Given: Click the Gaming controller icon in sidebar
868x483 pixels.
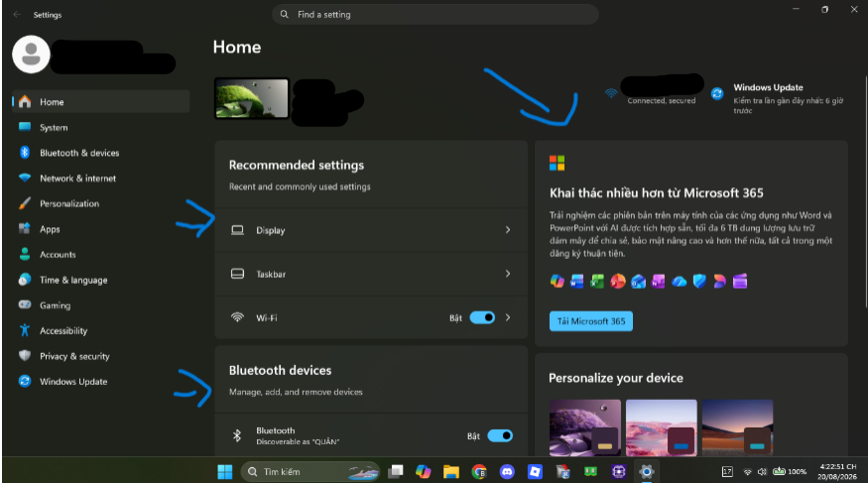Looking at the screenshot, I should tap(25, 304).
